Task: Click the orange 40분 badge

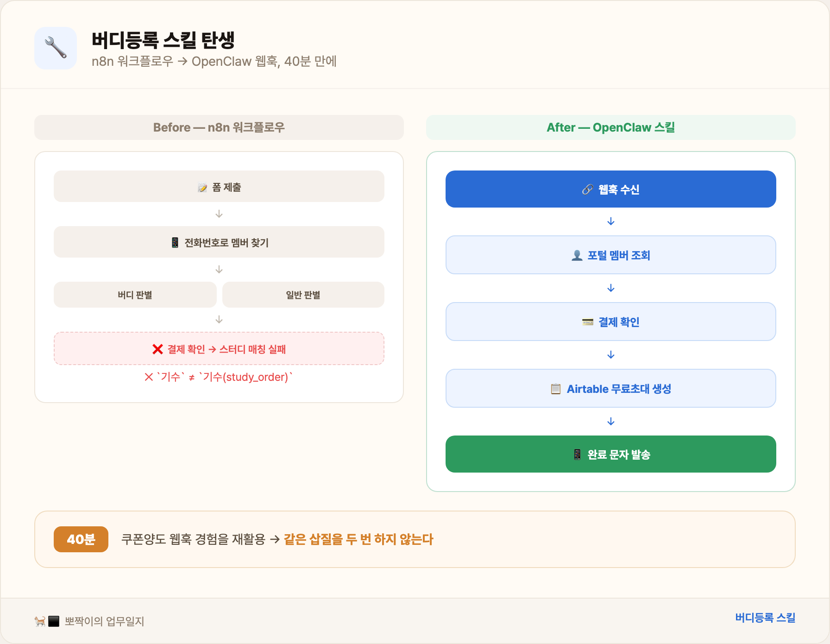Action: coord(81,539)
